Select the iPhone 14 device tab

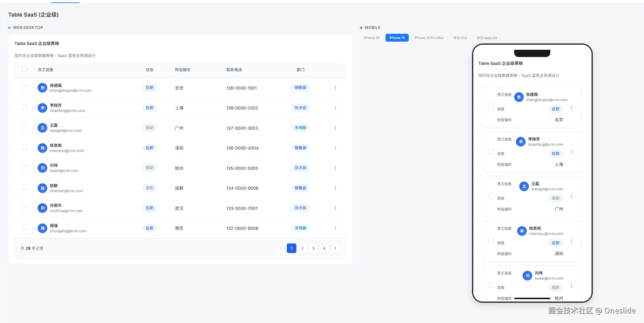[x=397, y=38]
